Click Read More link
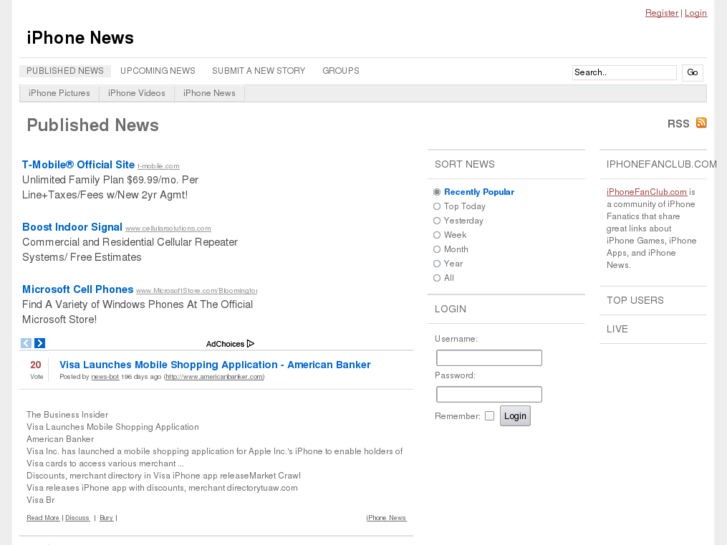Screen dimensions: 727x545 tap(43, 518)
